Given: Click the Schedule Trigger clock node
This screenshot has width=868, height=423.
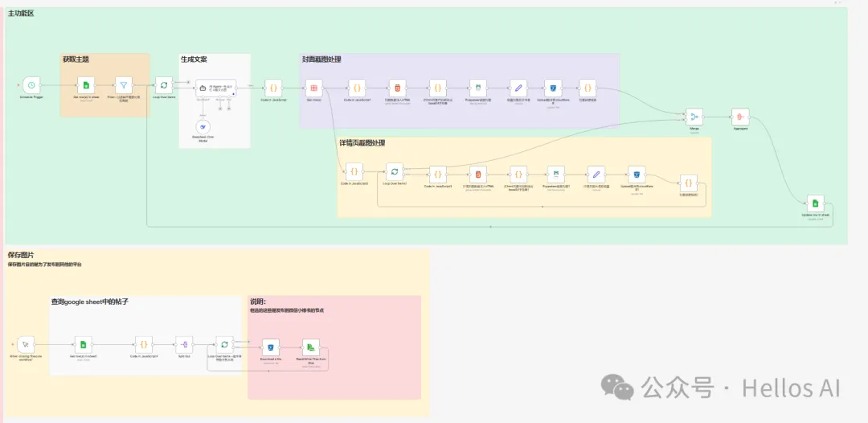Looking at the screenshot, I should pos(31,84).
